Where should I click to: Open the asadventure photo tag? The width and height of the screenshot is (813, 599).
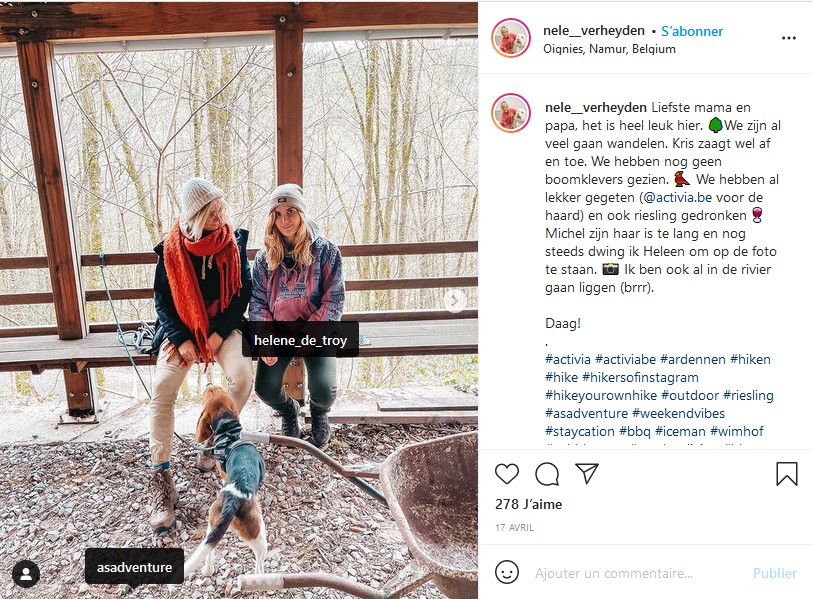click(134, 567)
